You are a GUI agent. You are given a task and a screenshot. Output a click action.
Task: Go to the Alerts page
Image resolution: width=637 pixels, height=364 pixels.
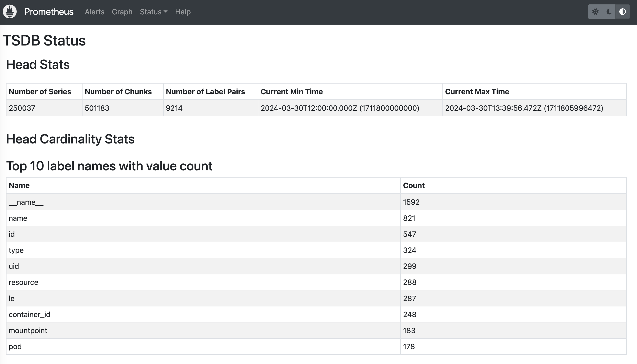(x=94, y=12)
